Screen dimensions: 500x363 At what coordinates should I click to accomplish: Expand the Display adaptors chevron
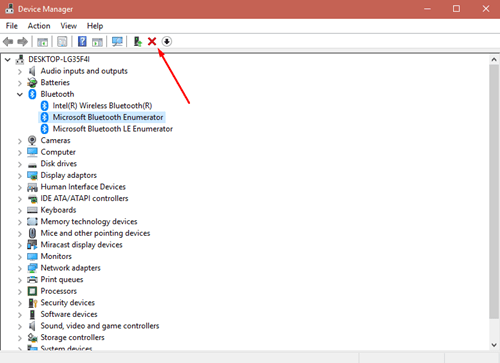[20, 176]
